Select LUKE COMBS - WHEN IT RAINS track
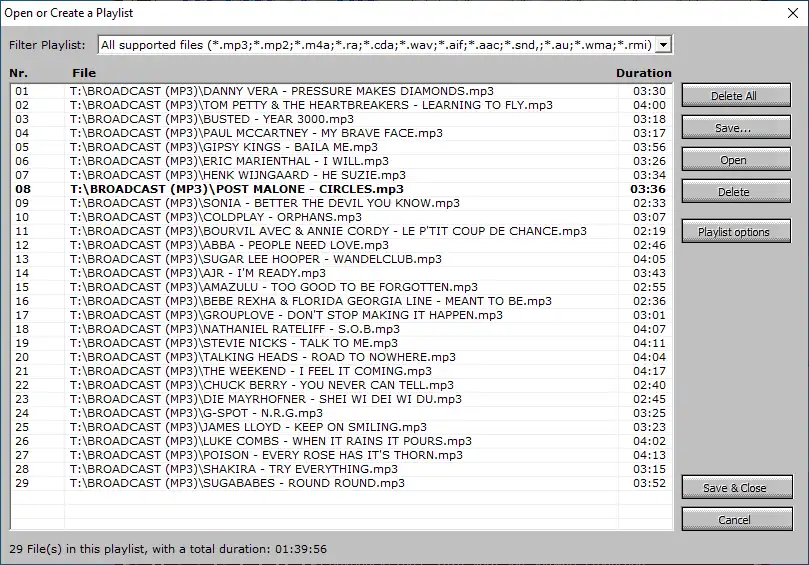This screenshot has width=809, height=565. (x=342, y=441)
